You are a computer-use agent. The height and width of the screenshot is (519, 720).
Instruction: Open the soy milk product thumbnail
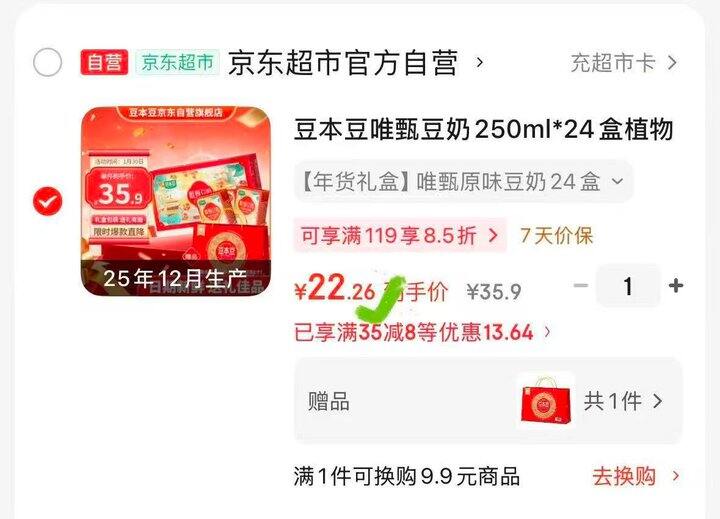click(176, 201)
